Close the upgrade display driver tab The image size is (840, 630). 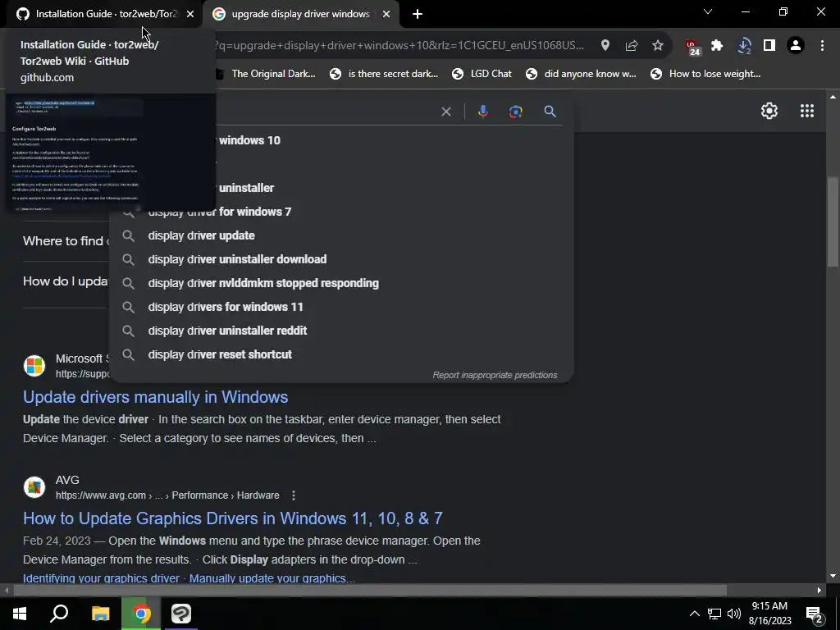[386, 14]
